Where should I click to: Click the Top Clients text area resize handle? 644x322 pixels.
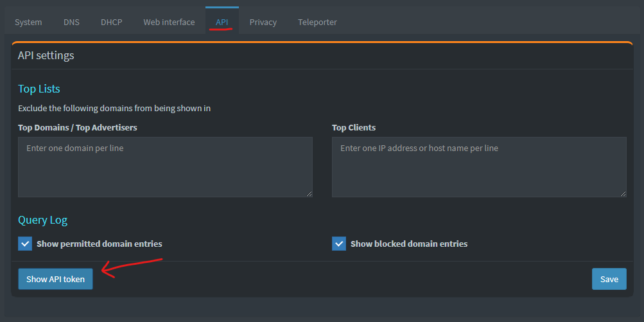(x=623, y=193)
